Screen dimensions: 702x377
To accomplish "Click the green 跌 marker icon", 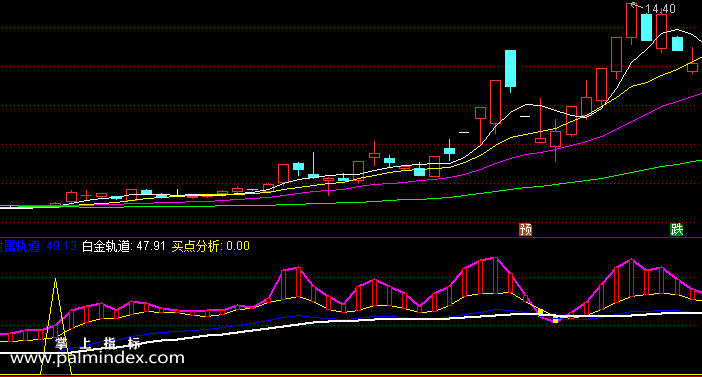I will point(676,229).
